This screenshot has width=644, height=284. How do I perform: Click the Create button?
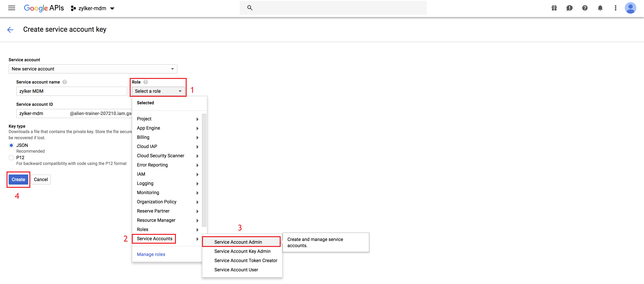point(18,179)
